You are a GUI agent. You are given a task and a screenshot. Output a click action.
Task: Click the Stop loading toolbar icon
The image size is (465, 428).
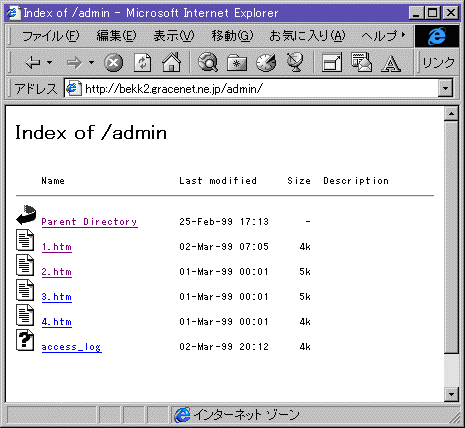[x=114, y=63]
